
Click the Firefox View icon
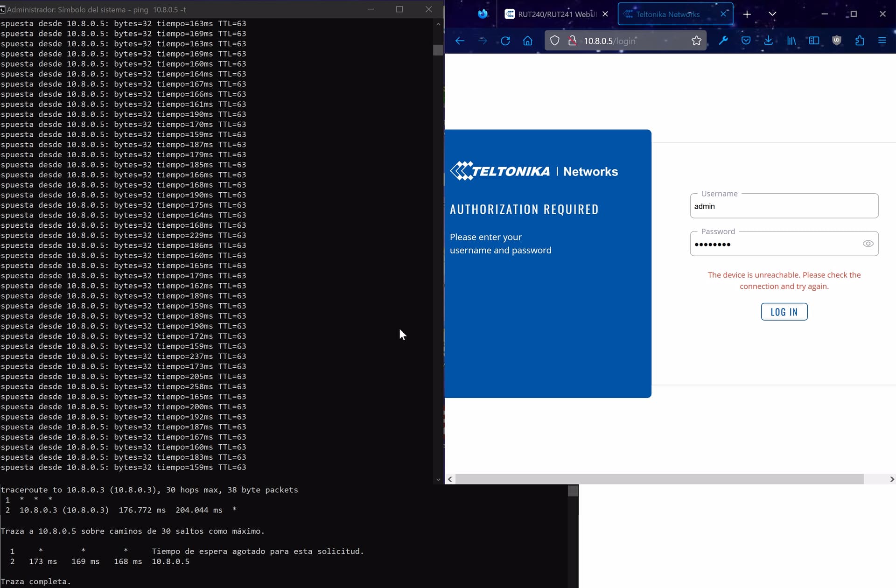(x=483, y=14)
